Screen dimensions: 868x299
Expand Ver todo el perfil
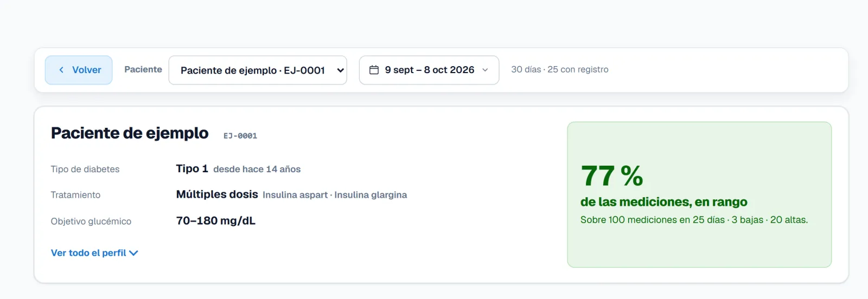[x=94, y=253]
